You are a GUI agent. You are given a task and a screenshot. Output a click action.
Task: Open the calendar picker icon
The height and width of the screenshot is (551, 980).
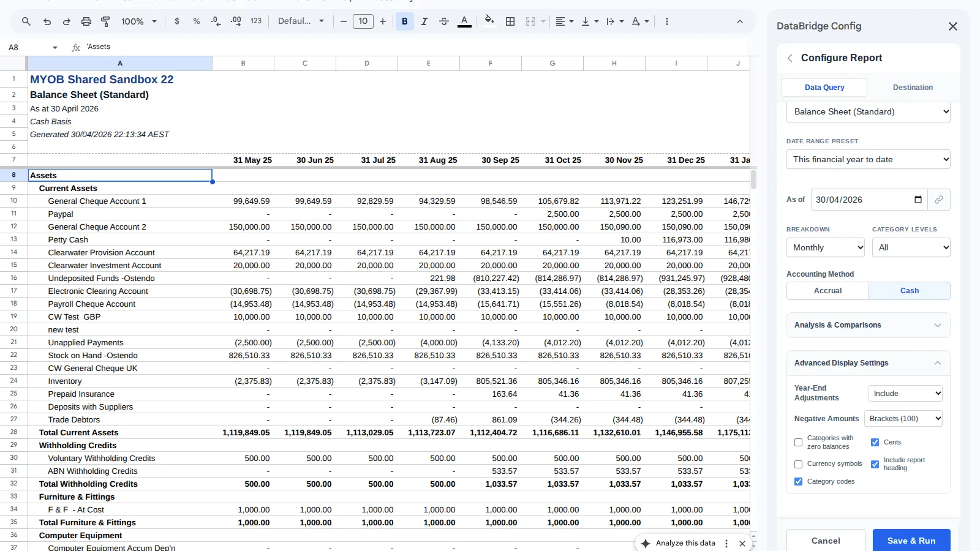pyautogui.click(x=918, y=200)
